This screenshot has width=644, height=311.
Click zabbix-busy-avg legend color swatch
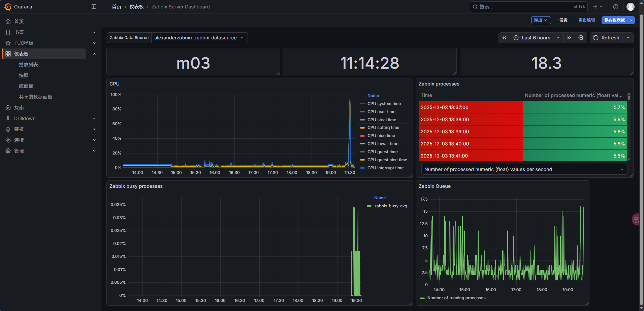(x=369, y=206)
